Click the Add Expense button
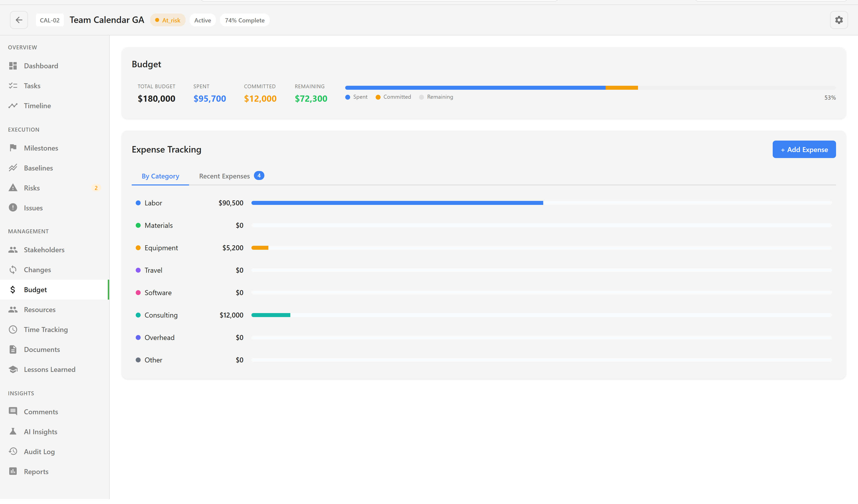The width and height of the screenshot is (858, 504). (x=804, y=150)
